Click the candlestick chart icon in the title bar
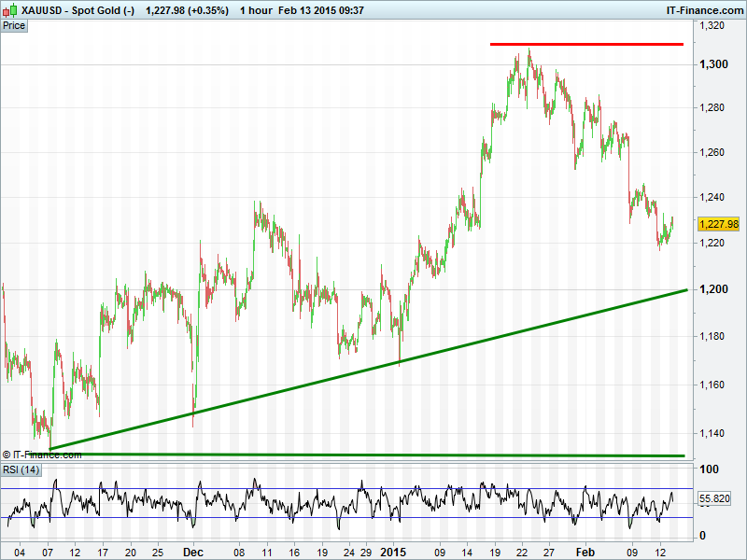The image size is (747, 560). pyautogui.click(x=9, y=10)
